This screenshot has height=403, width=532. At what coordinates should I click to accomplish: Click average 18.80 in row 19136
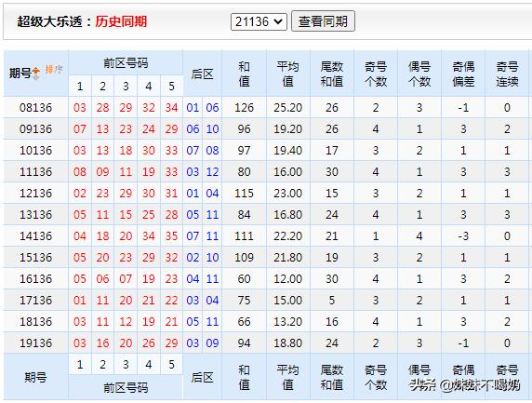click(x=287, y=343)
